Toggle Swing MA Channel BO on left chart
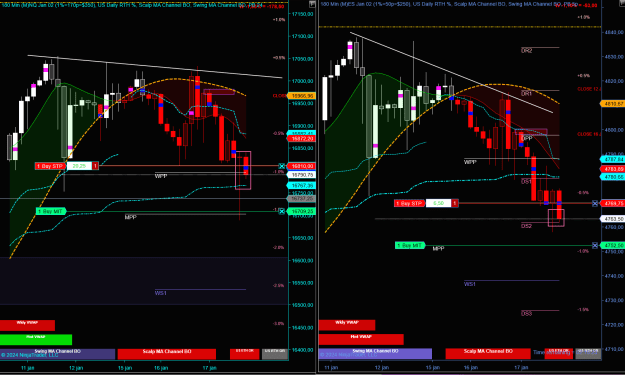The height and width of the screenshot is (375, 625). [x=57, y=354]
